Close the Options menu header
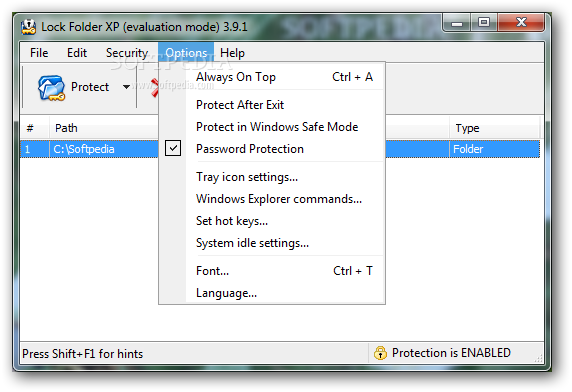The width and height of the screenshot is (572, 392). coord(186,53)
